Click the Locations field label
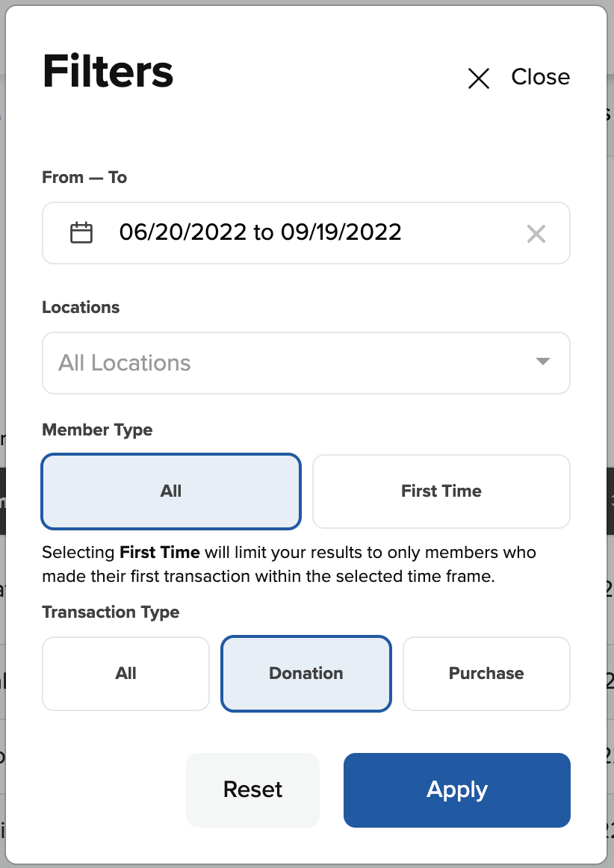614x868 pixels. [81, 307]
